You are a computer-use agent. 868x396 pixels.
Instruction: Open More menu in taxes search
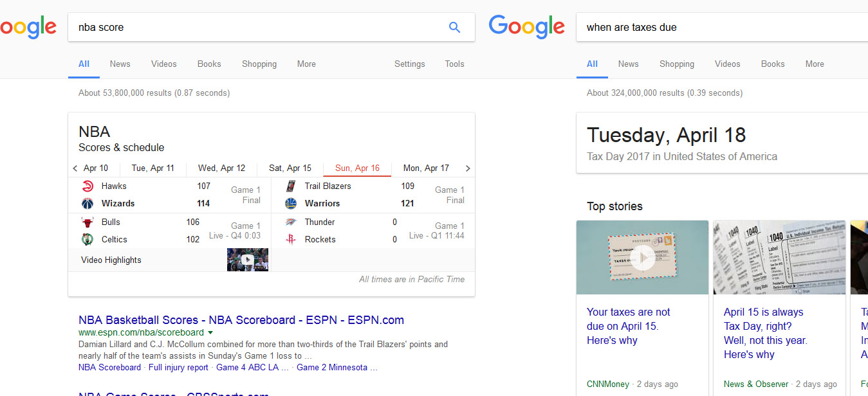815,64
